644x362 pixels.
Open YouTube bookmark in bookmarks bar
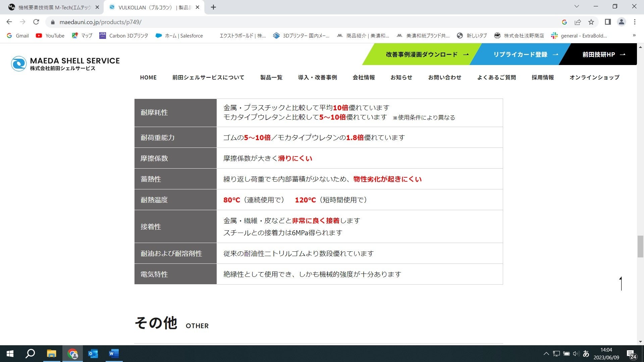50,36
